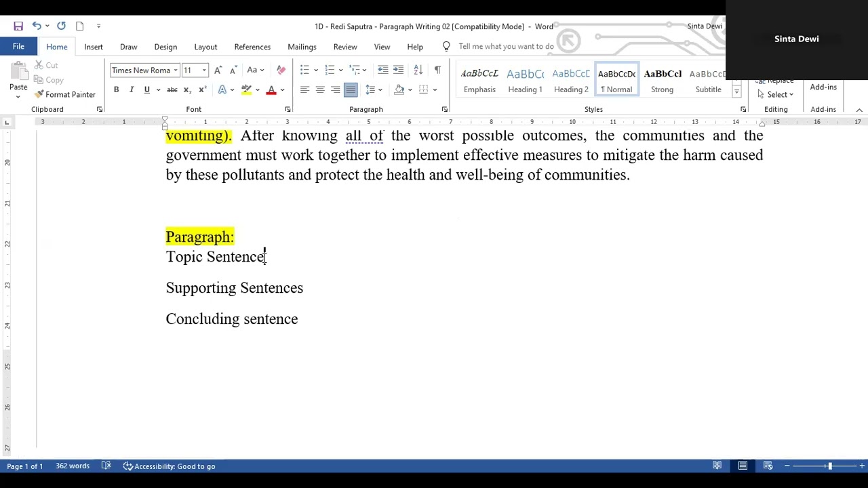Redo with the repeat arrow icon
This screenshot has width=868, height=488.
point(61,26)
